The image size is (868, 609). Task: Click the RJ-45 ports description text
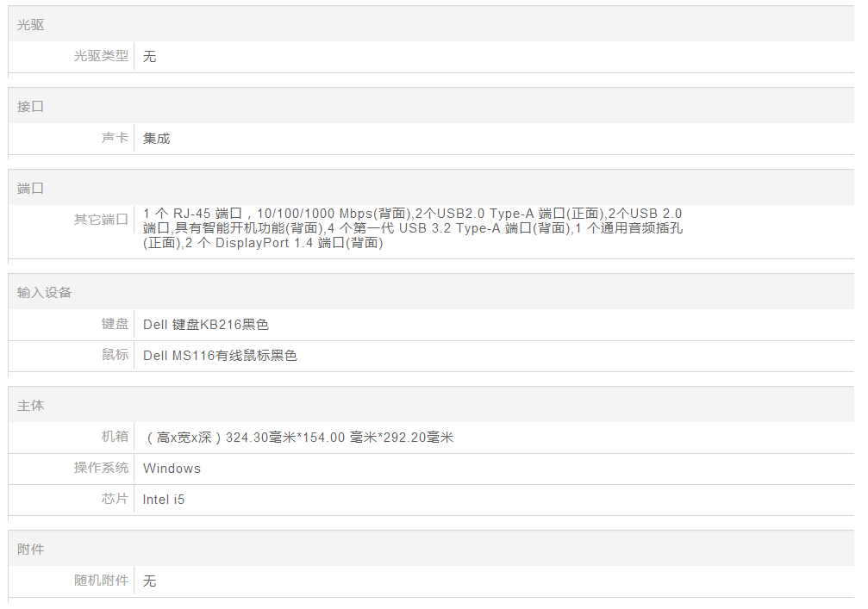coord(413,228)
